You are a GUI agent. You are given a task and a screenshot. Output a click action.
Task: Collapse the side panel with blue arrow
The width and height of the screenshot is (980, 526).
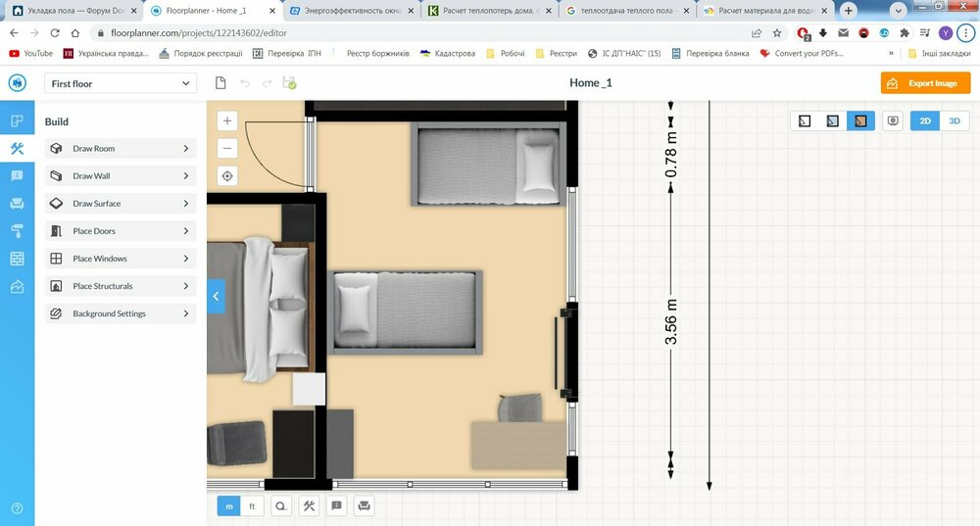coord(216,296)
